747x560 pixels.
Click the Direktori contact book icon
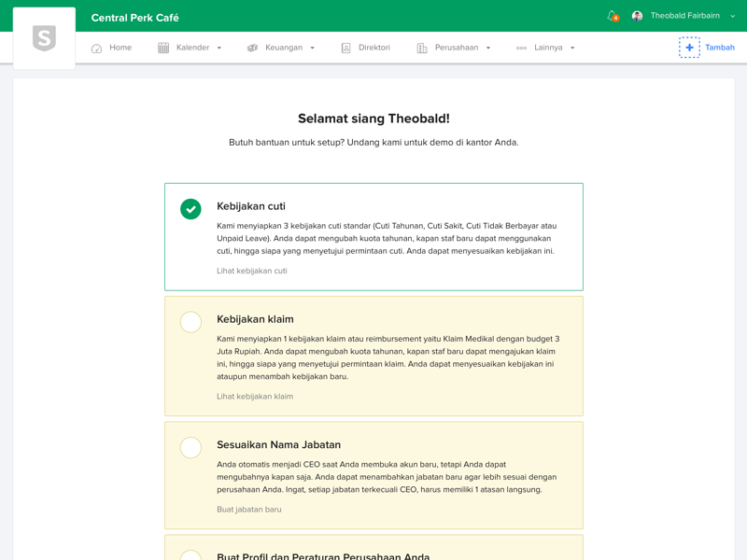pyautogui.click(x=345, y=48)
